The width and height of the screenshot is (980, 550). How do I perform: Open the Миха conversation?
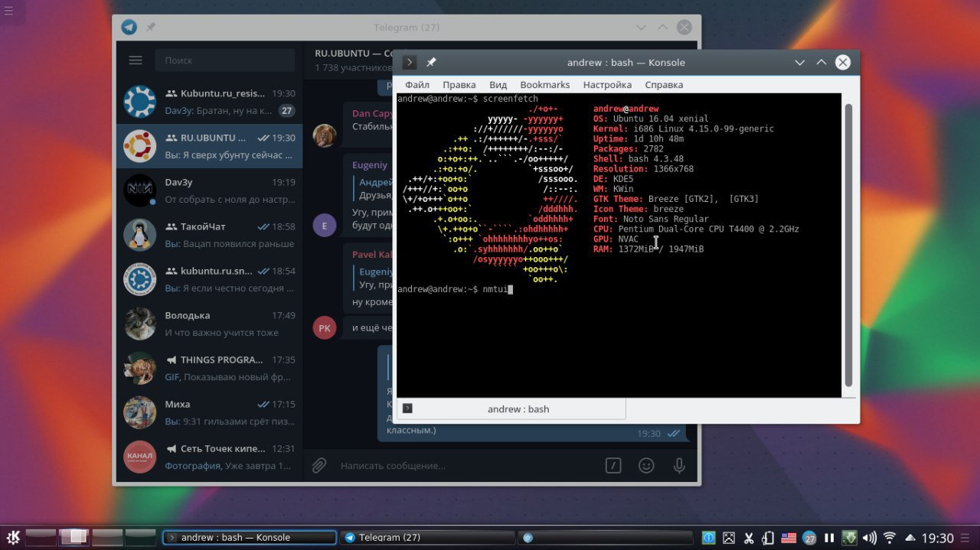click(210, 412)
